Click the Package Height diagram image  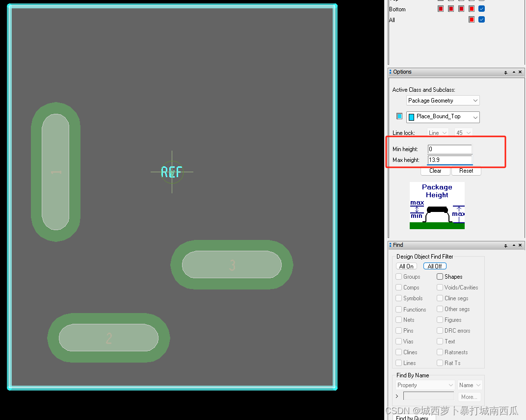[437, 206]
